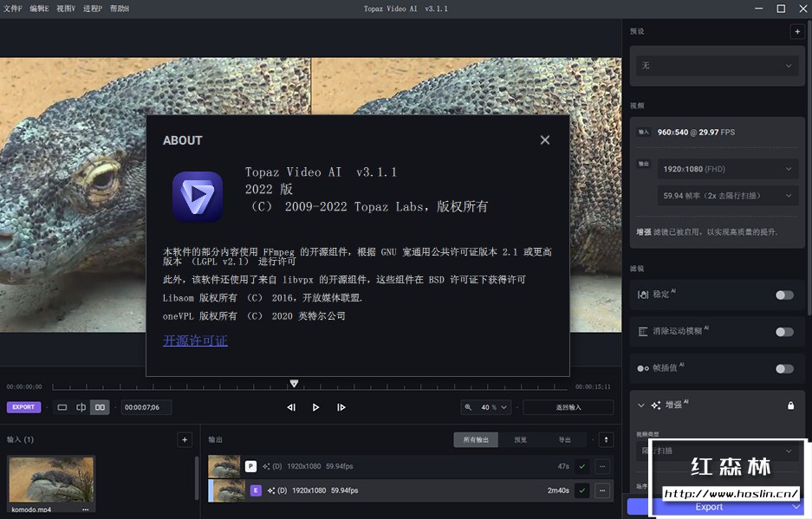Click the 稳定 stabilization icon

pos(643,295)
